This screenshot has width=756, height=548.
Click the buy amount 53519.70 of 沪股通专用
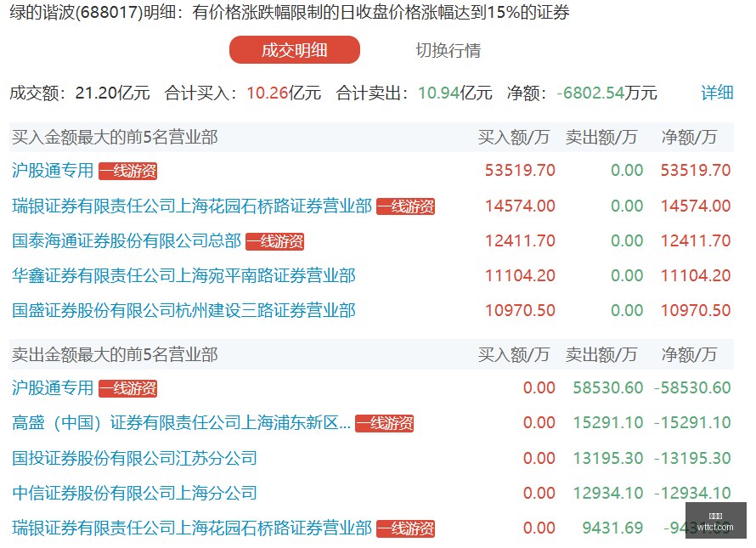click(x=520, y=170)
